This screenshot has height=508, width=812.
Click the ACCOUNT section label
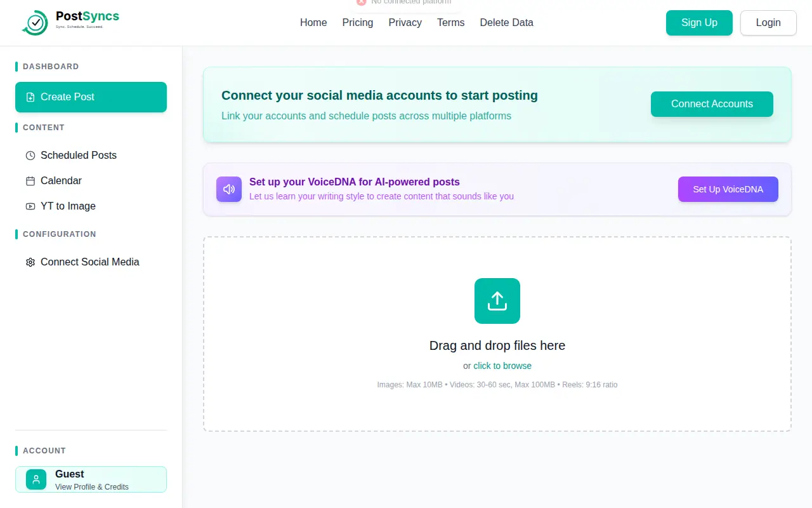(44, 451)
